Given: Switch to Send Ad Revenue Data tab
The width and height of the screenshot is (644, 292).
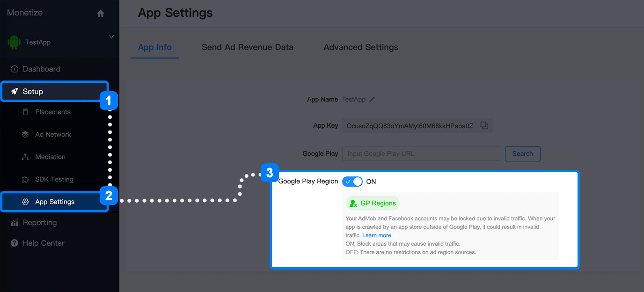Looking at the screenshot, I should (x=248, y=47).
